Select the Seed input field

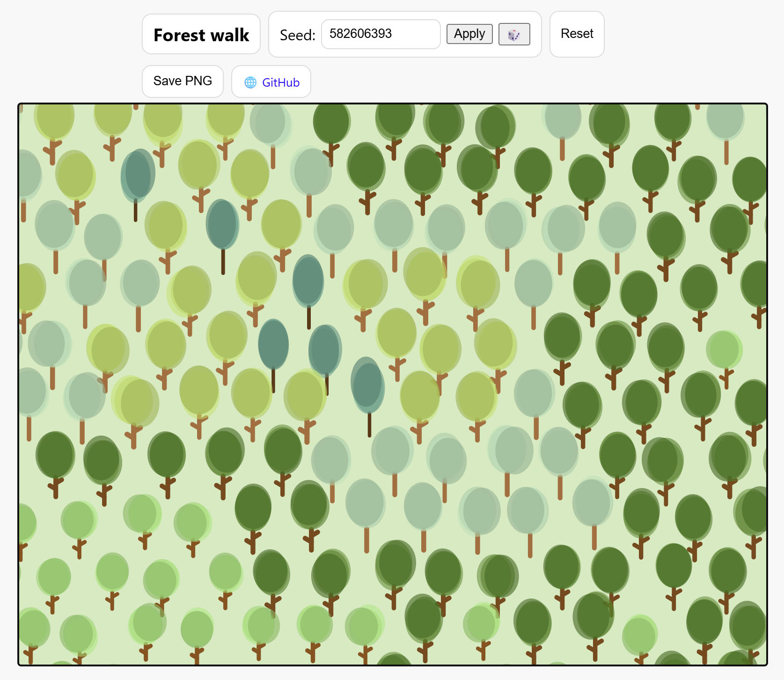click(380, 34)
